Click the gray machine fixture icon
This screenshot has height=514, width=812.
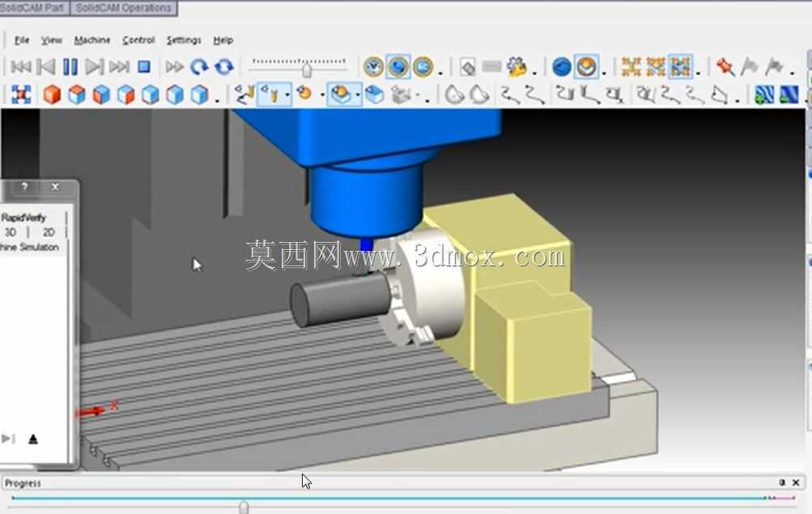click(x=400, y=95)
